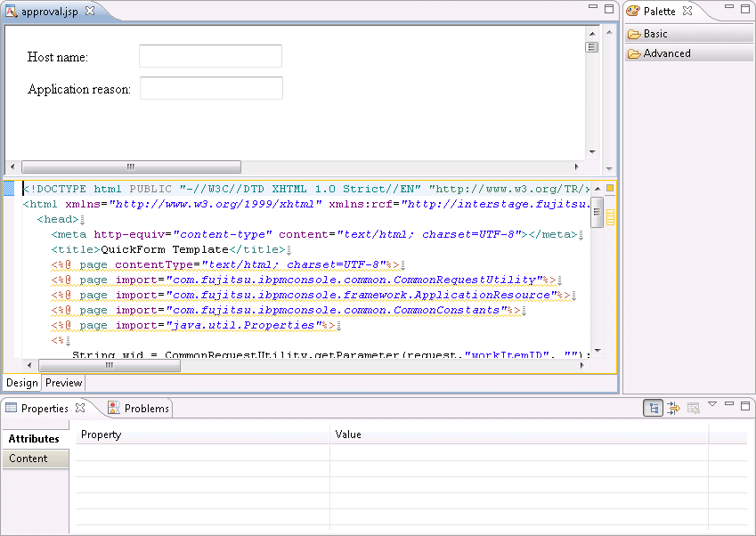Click the CommonRequestUtility import line
The width and height of the screenshot is (756, 536).
tap(304, 280)
